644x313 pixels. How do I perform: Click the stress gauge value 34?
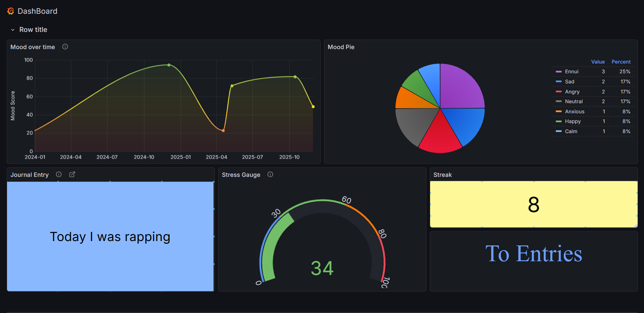click(x=322, y=268)
